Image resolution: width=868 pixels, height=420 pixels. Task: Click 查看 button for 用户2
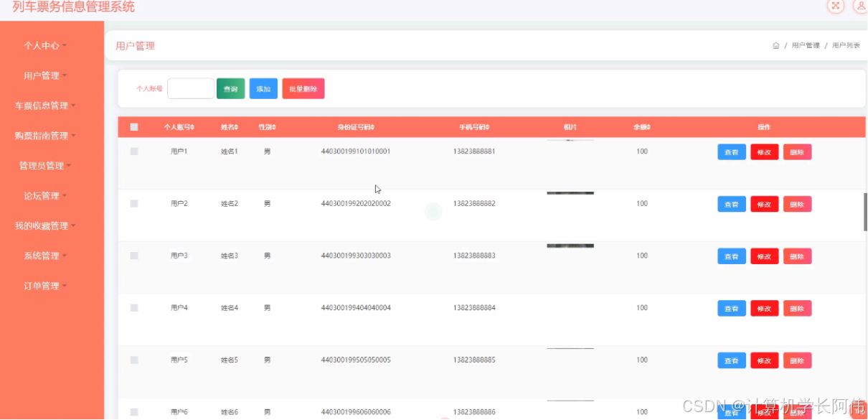732,204
